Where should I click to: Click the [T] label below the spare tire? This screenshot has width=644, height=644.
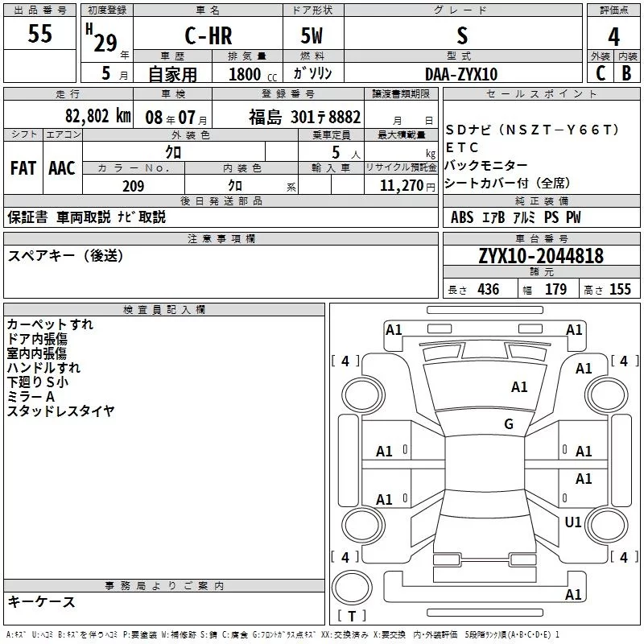point(351,617)
